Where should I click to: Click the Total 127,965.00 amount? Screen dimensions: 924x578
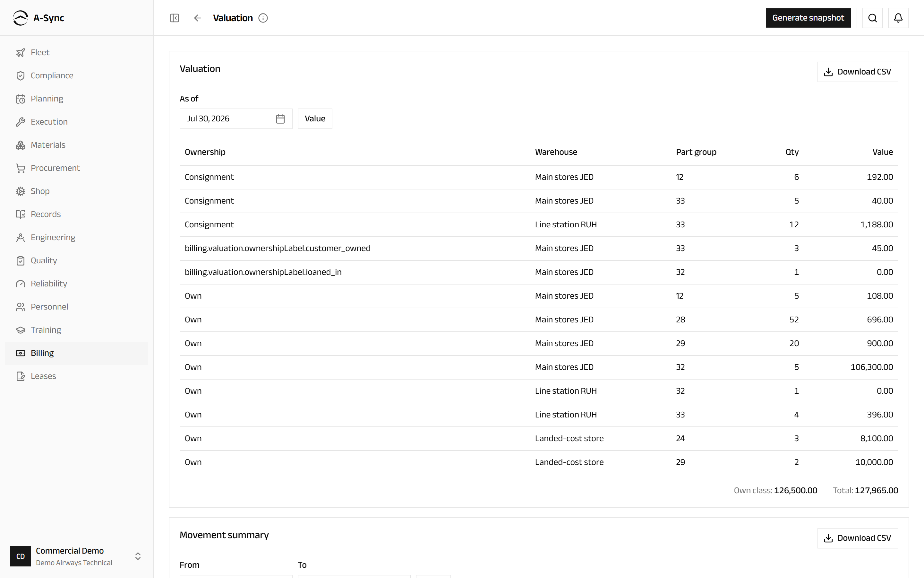coord(876,490)
